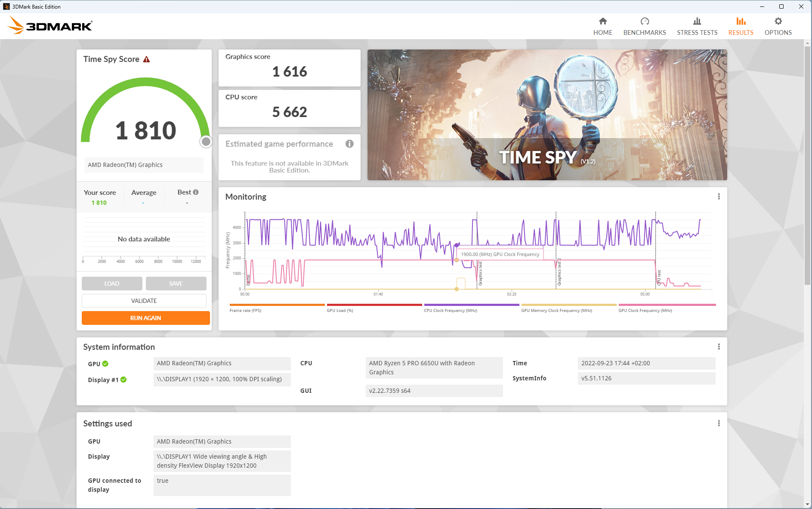The image size is (812, 509).
Task: Click the GUI version 'v2.22.7359 s64'
Action: (x=434, y=391)
